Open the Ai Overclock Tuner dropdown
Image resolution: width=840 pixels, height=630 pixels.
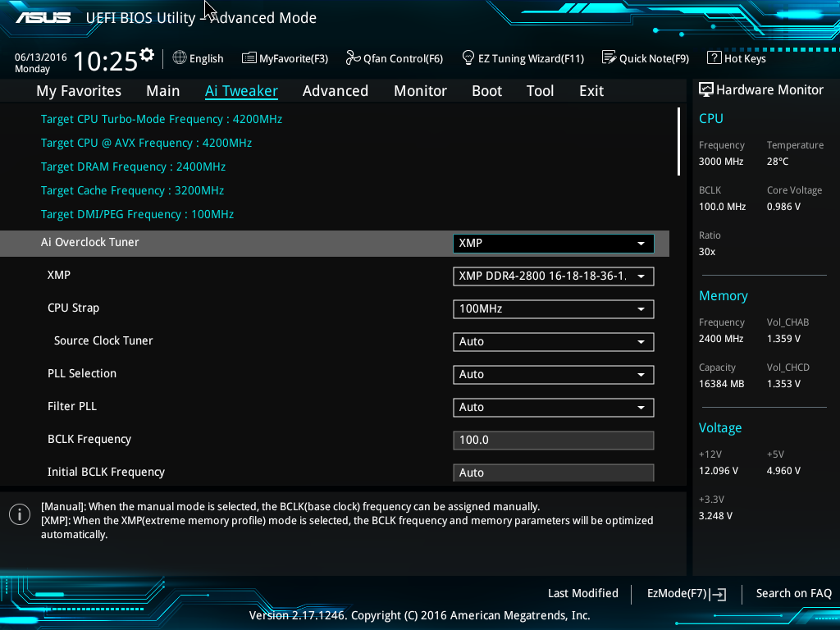pyautogui.click(x=554, y=243)
